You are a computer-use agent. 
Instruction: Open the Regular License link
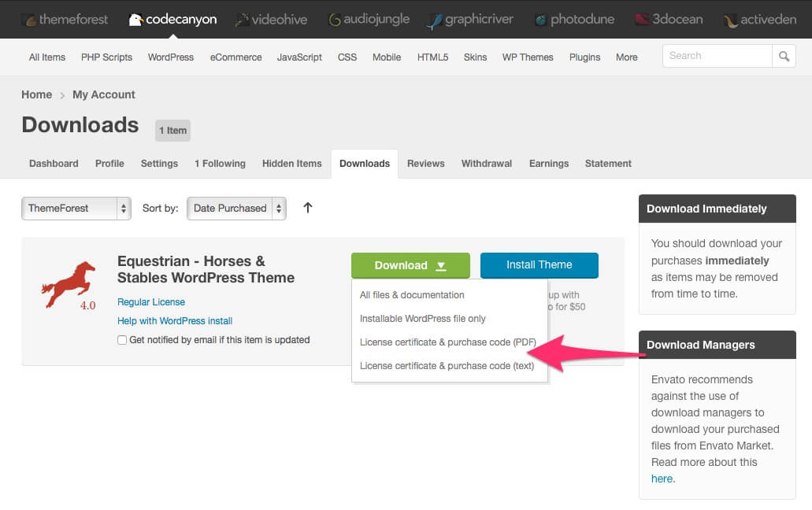(x=151, y=302)
